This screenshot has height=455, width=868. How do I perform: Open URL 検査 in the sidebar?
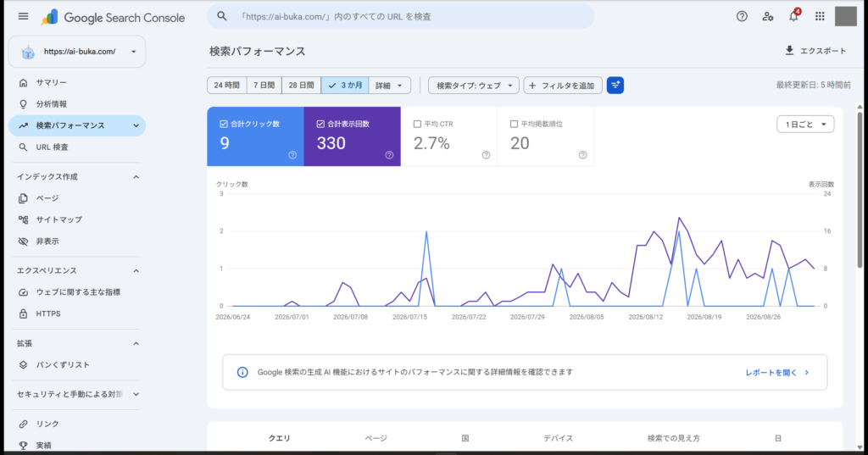77,147
